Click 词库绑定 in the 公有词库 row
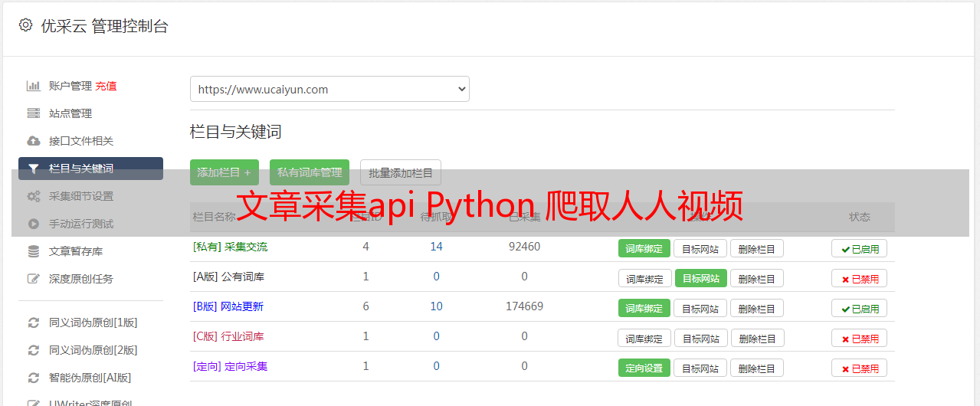The image size is (980, 406). [644, 278]
